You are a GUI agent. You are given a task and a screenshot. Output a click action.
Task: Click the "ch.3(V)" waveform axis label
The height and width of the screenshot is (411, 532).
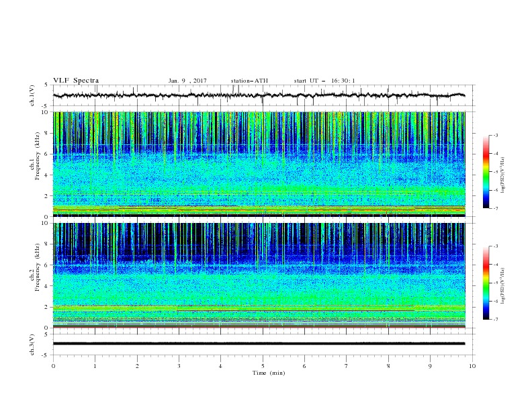click(32, 345)
